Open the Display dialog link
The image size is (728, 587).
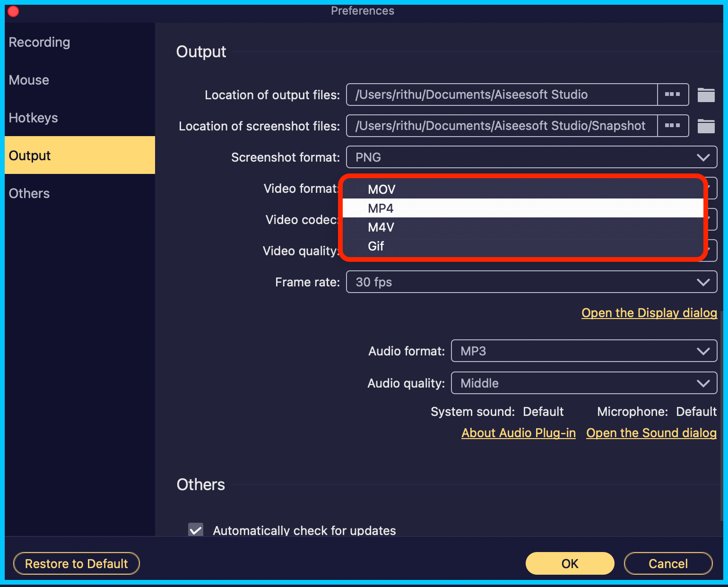click(x=649, y=313)
